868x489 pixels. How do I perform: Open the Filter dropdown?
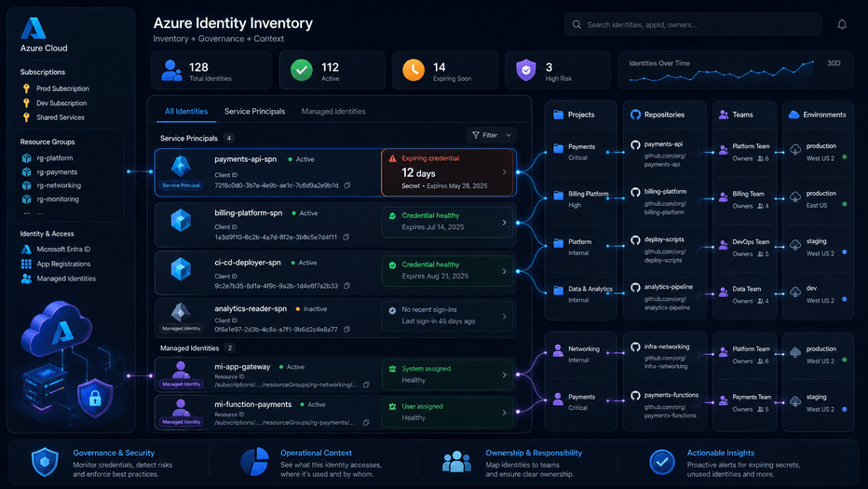point(492,135)
